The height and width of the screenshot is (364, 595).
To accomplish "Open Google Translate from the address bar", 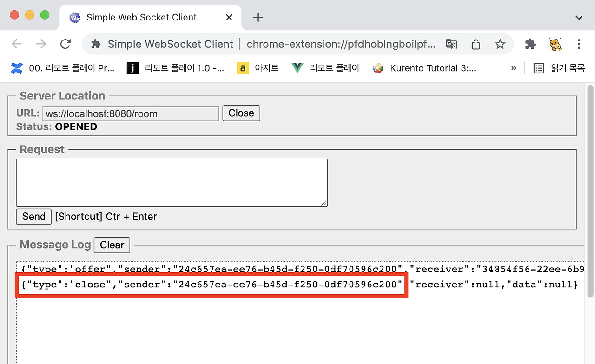I will [451, 44].
